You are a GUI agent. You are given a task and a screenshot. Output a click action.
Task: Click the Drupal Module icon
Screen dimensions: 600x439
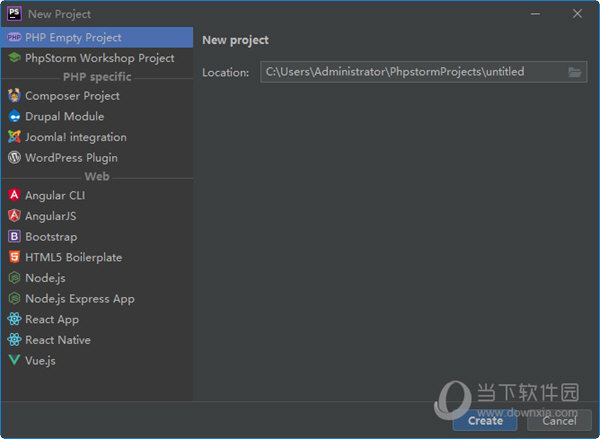pos(14,116)
